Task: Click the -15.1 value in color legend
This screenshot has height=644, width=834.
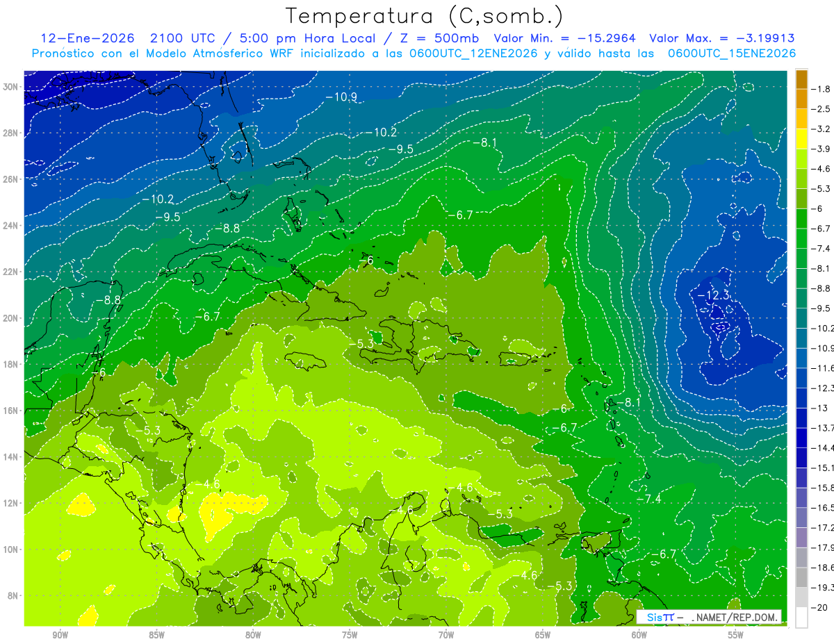Action: click(822, 467)
